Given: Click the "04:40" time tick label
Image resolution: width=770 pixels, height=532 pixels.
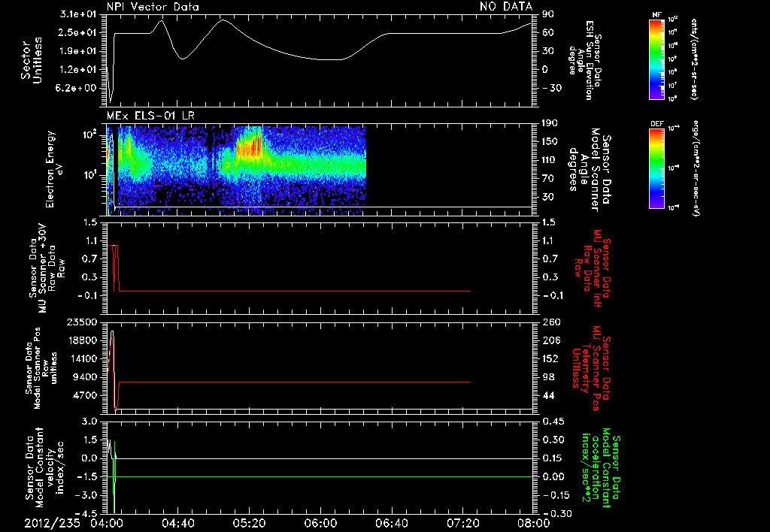Looking at the screenshot, I should [177, 523].
